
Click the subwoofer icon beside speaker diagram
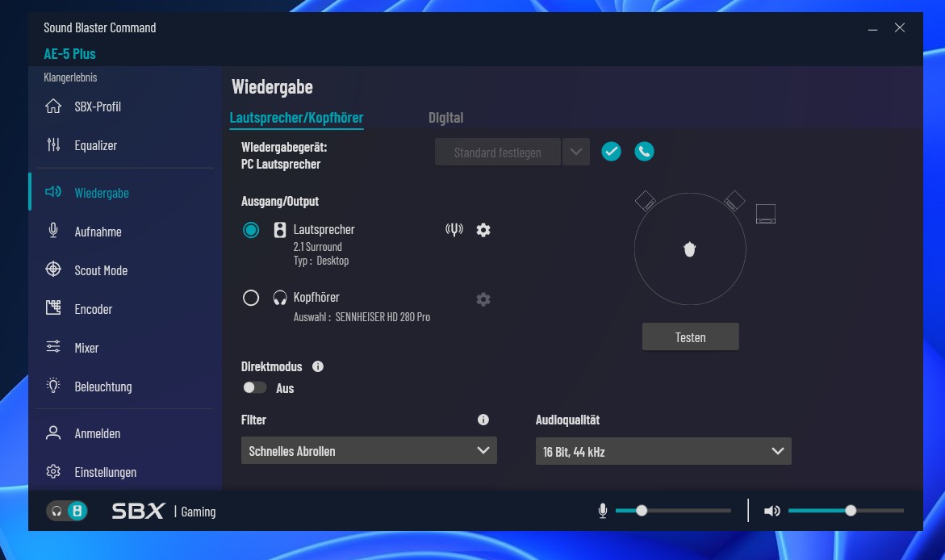[765, 213]
